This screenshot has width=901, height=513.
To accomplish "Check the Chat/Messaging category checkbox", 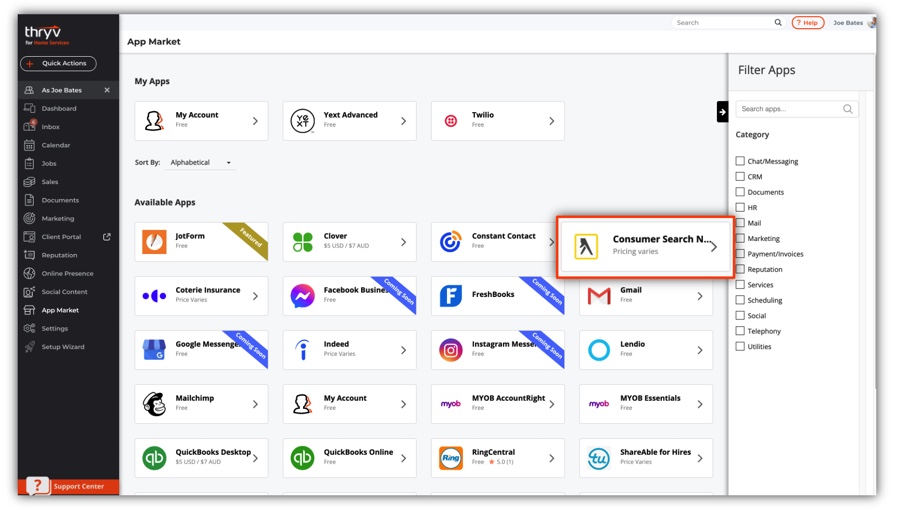I will point(740,161).
